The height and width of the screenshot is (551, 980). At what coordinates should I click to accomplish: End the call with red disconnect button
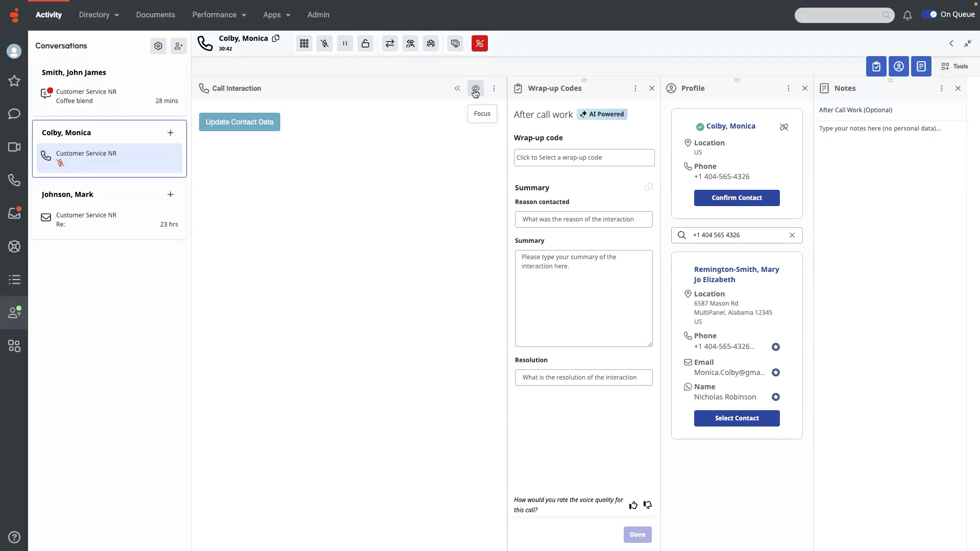tap(480, 44)
